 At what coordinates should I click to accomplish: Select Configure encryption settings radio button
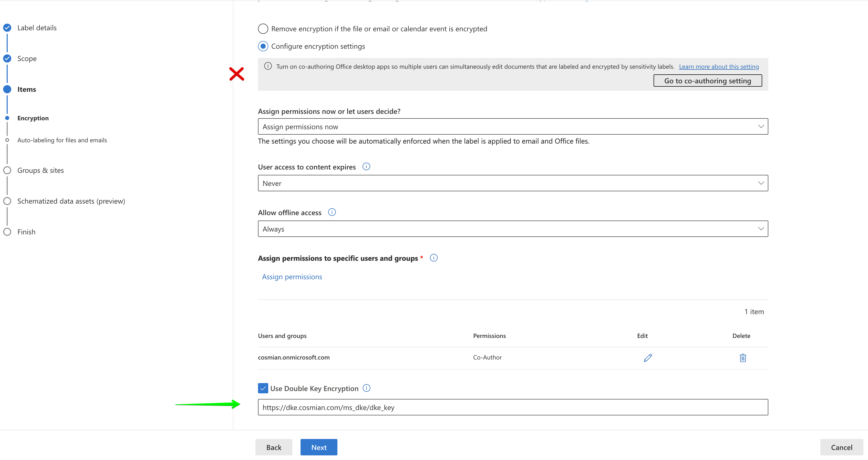263,46
